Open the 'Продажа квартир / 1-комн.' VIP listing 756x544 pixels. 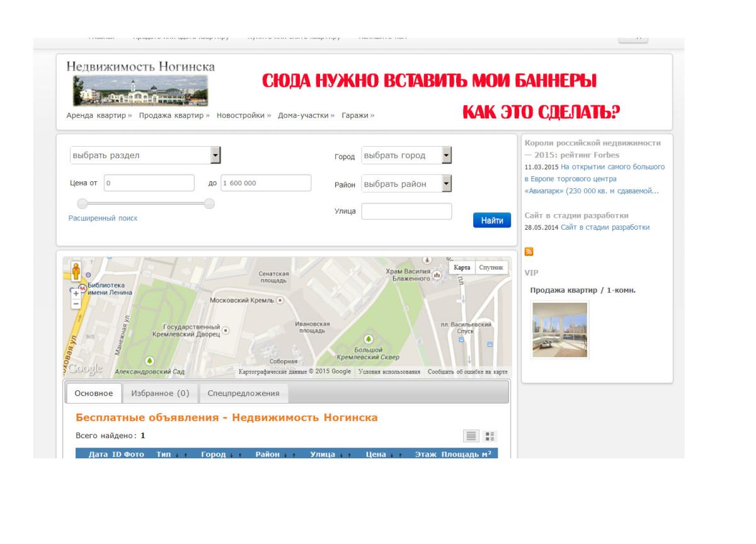click(x=583, y=290)
